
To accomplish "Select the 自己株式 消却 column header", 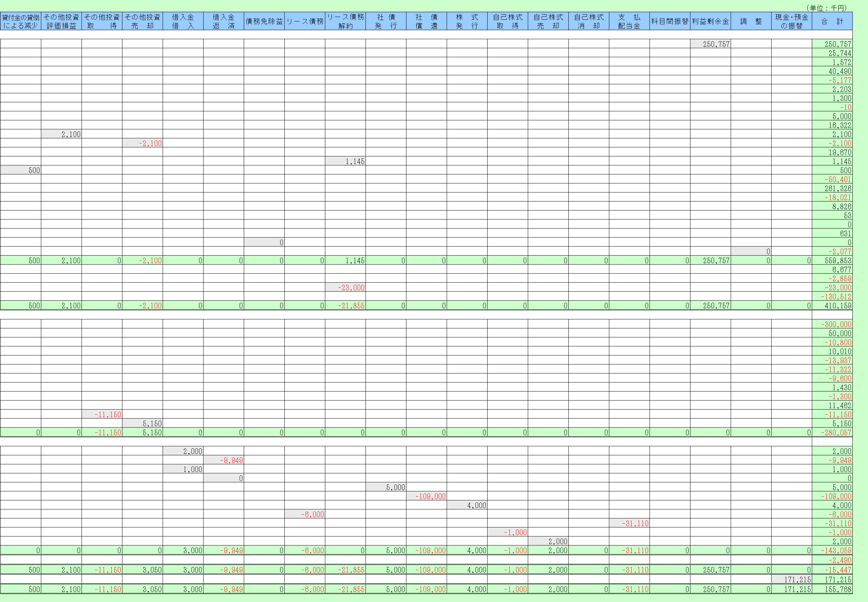I will point(588,21).
